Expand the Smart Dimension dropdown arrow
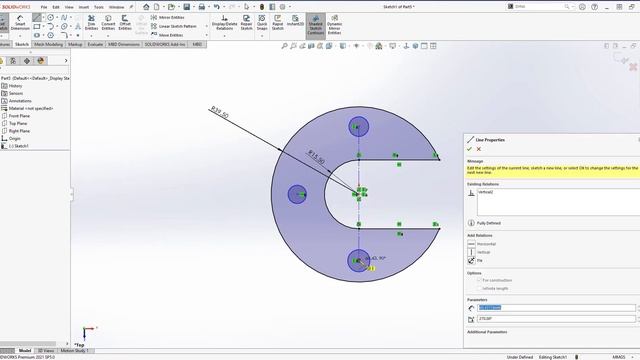 (20, 36)
